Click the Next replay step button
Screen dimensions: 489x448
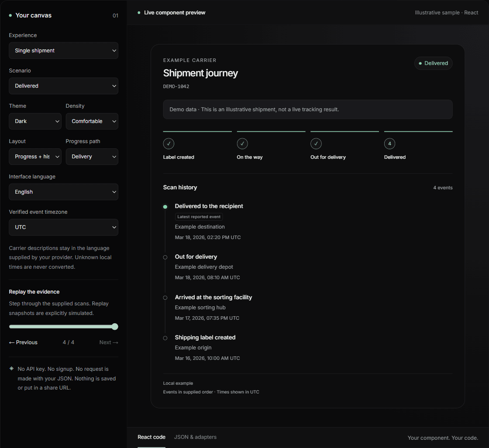click(109, 342)
